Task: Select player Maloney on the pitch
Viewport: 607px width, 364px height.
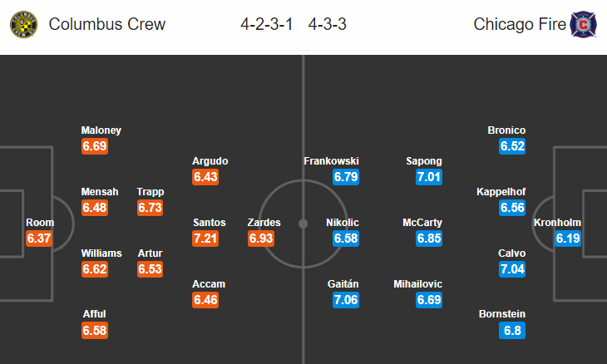Action: coord(101,130)
